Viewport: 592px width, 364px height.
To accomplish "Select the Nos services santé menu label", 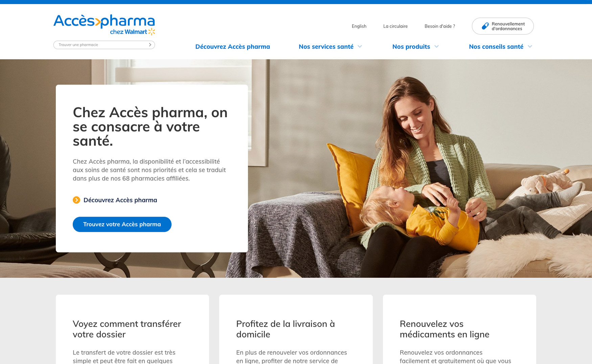I will point(326,47).
